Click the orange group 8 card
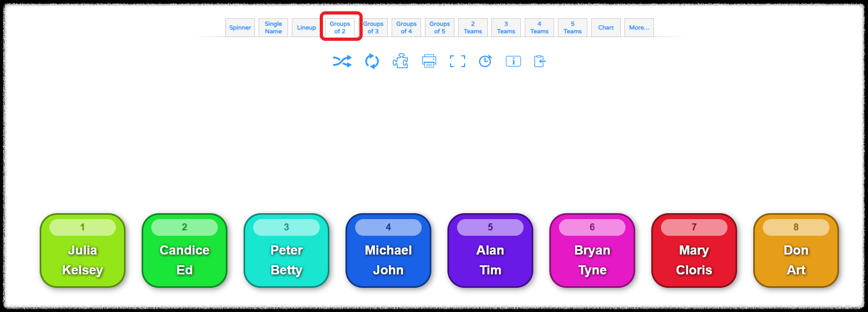This screenshot has height=312, width=868. point(796,250)
